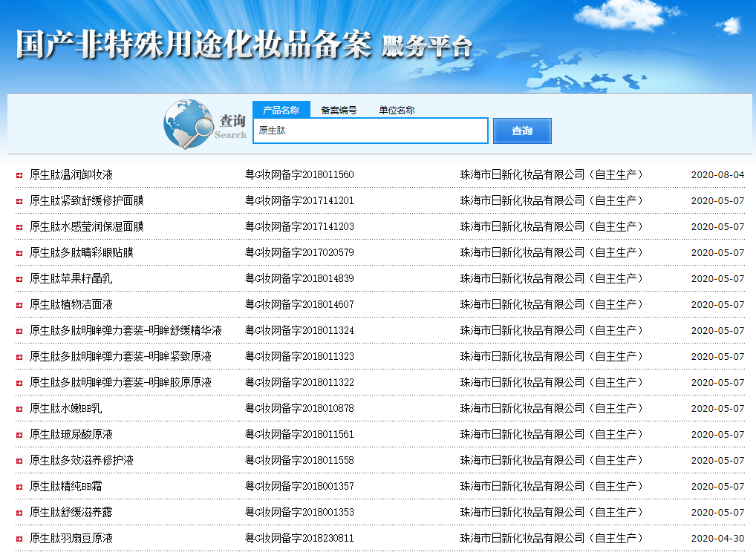Click filing number 粤G妆网备字2018001357
This screenshot has height=555, width=756.
tap(299, 487)
